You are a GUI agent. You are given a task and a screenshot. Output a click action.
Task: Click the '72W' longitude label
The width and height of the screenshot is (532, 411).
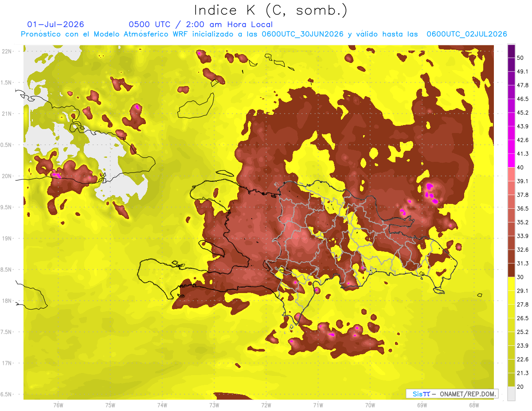click(266, 405)
